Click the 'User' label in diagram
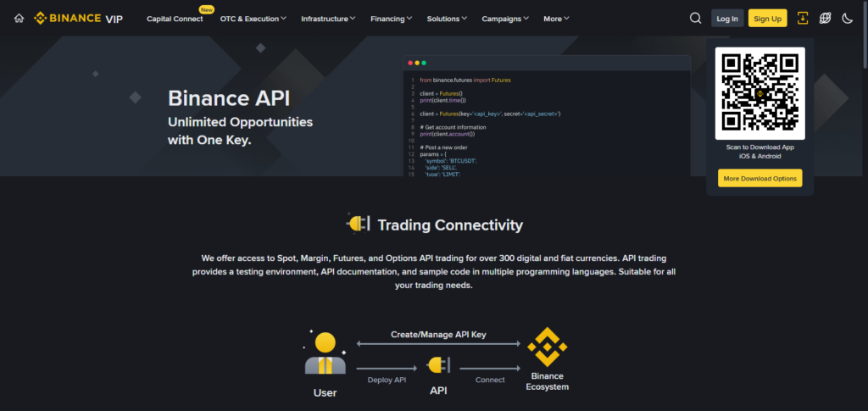The width and height of the screenshot is (868, 411). pyautogui.click(x=325, y=392)
